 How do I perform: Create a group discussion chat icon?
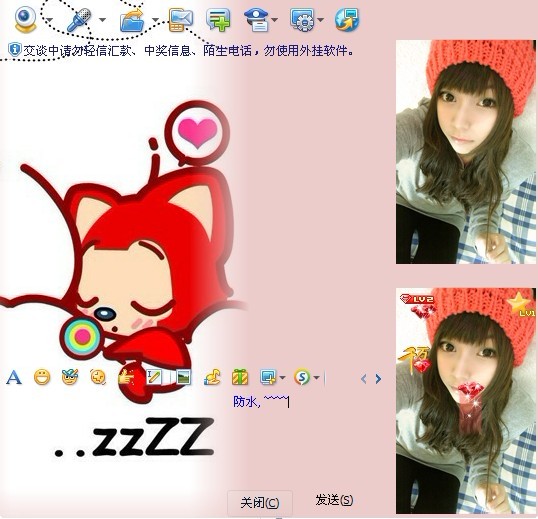click(218, 20)
